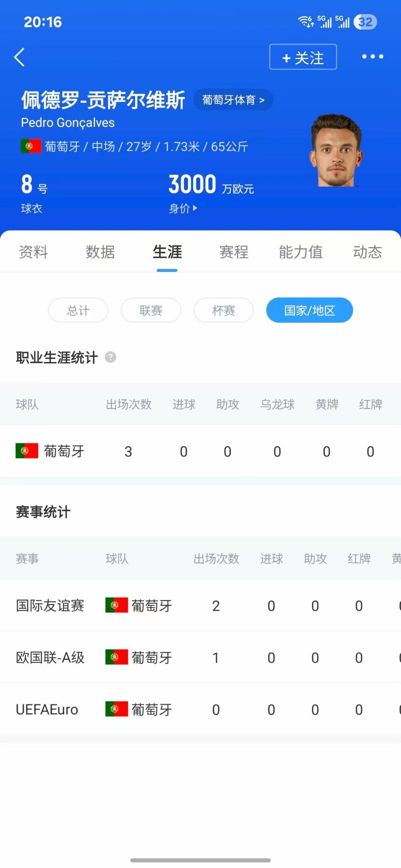401x868 pixels.
Task: Click the flag in UEFAEuro row
Action: pos(117,709)
